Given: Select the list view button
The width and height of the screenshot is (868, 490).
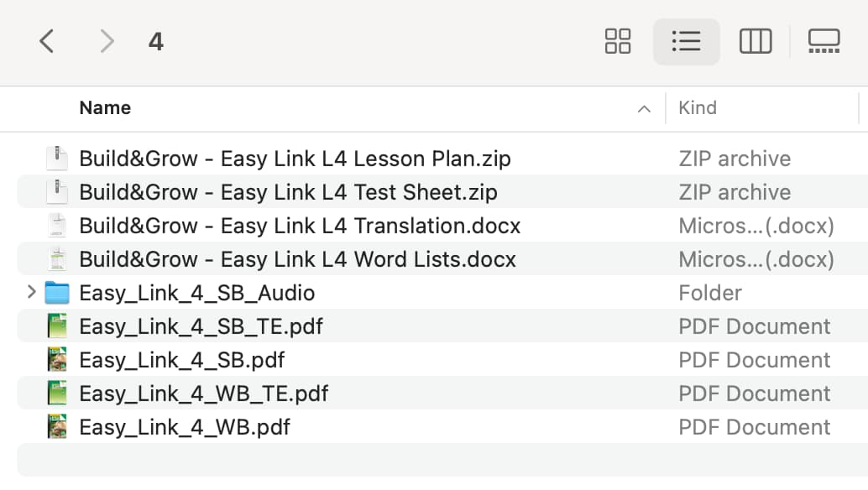Looking at the screenshot, I should coord(687,41).
